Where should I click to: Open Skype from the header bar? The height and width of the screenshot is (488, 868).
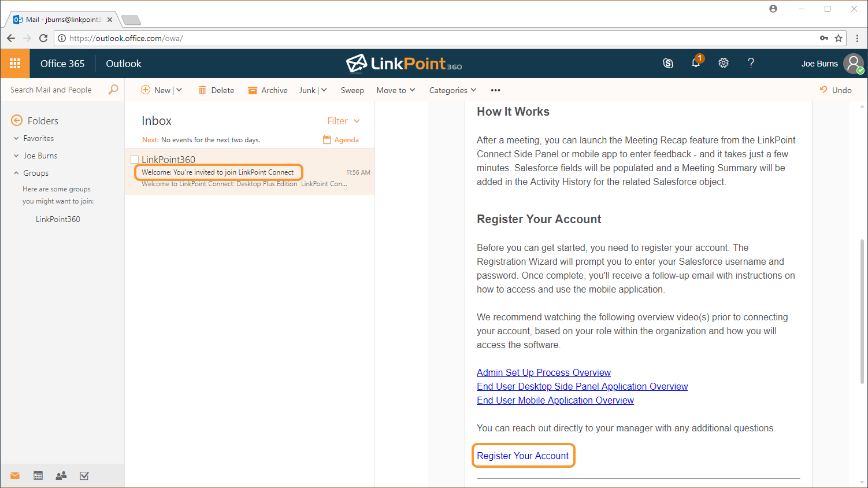tap(668, 64)
